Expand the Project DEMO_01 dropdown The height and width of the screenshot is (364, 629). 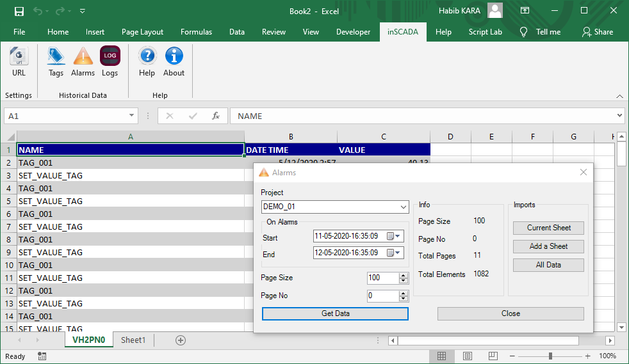[403, 207]
